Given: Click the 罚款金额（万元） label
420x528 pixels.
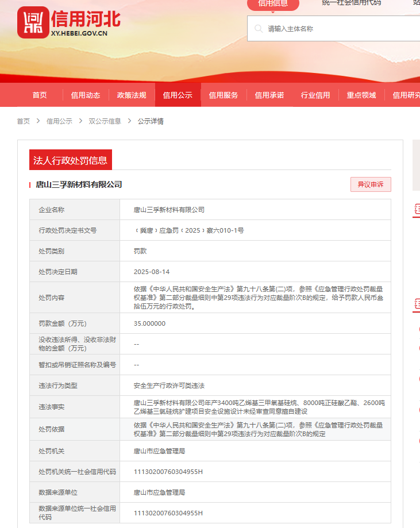Looking at the screenshot, I should (63, 323).
